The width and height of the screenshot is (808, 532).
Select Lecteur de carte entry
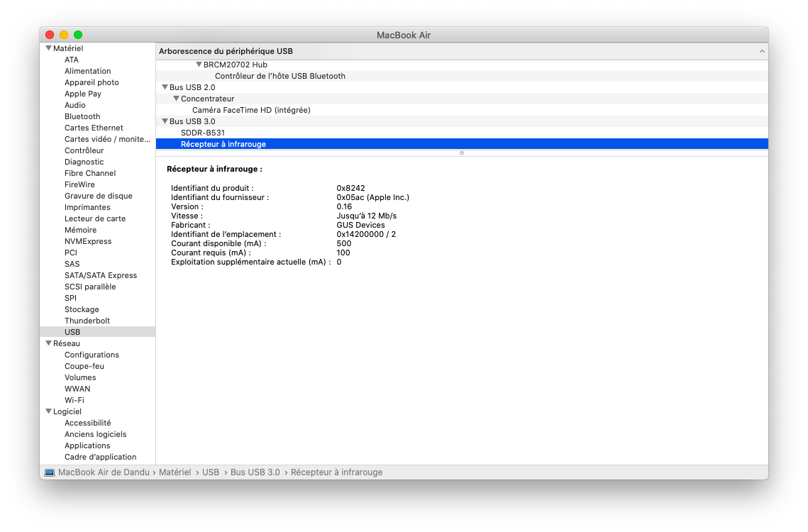click(95, 218)
